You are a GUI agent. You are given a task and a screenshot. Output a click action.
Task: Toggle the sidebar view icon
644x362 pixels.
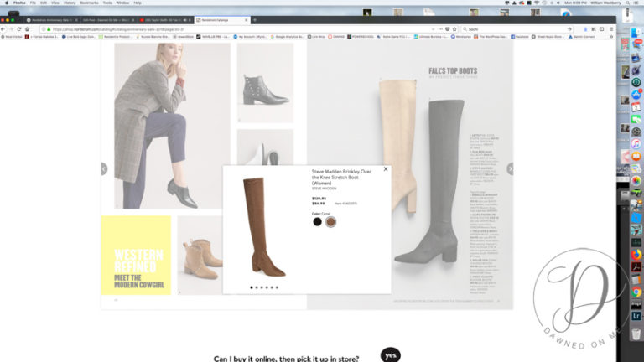click(x=602, y=29)
